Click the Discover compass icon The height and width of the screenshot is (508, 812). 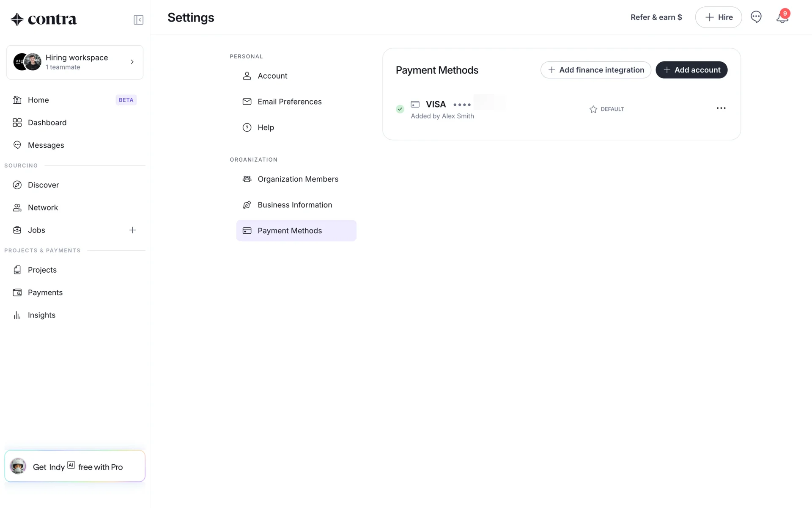click(x=17, y=185)
